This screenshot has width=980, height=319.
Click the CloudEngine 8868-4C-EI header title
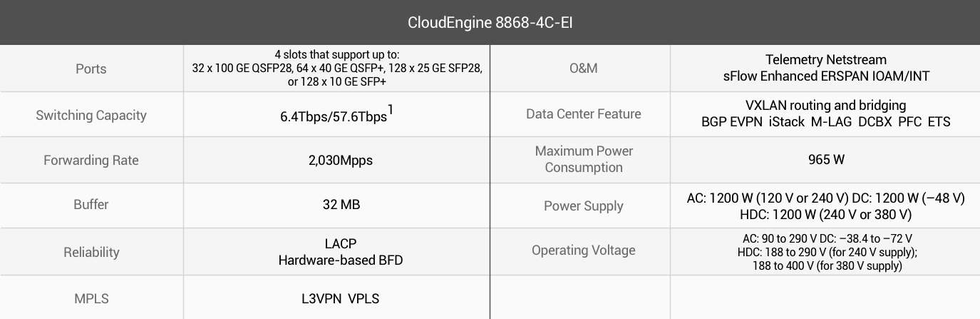point(490,22)
